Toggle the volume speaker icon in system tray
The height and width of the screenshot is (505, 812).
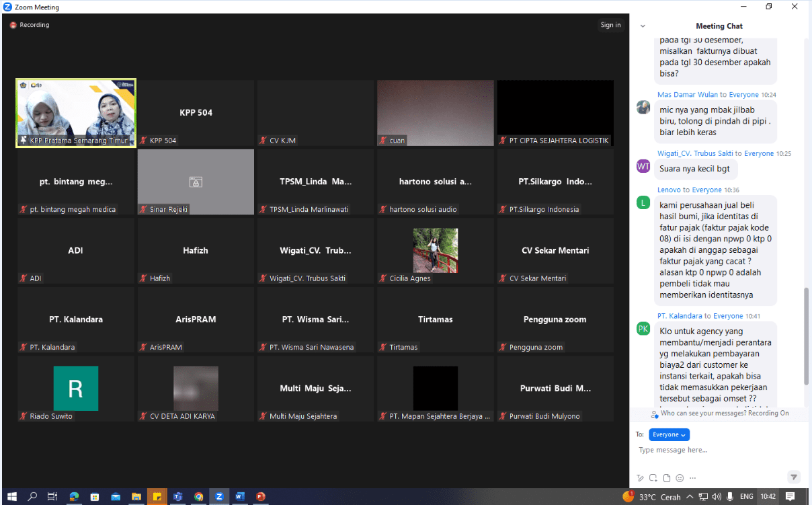point(717,497)
